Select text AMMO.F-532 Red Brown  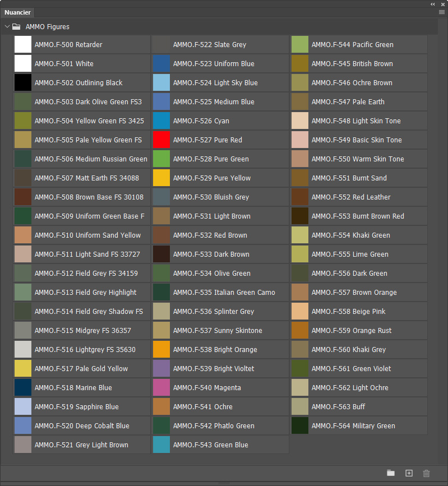[210, 235]
